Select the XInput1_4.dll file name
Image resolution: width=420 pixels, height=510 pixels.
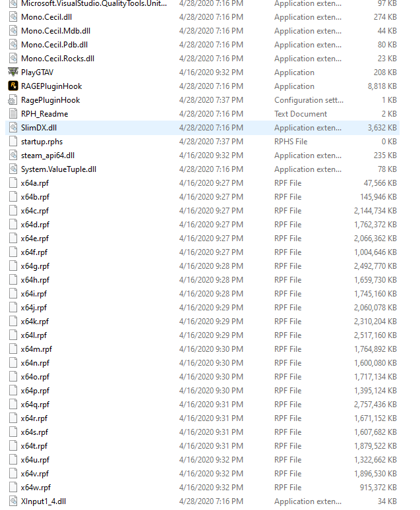[x=44, y=501]
